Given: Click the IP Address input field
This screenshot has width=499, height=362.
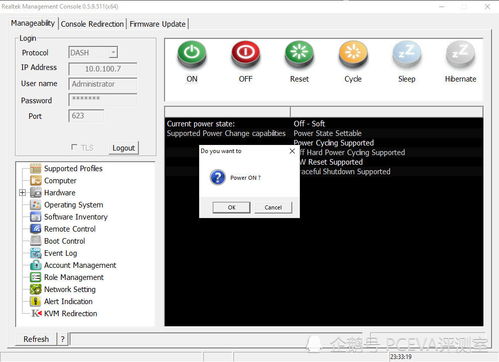Looking at the screenshot, I should pyautogui.click(x=103, y=69).
